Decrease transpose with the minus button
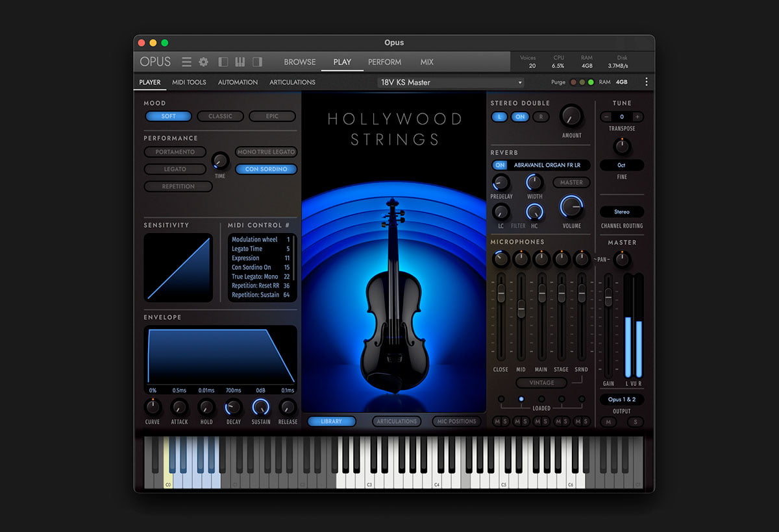 606,117
